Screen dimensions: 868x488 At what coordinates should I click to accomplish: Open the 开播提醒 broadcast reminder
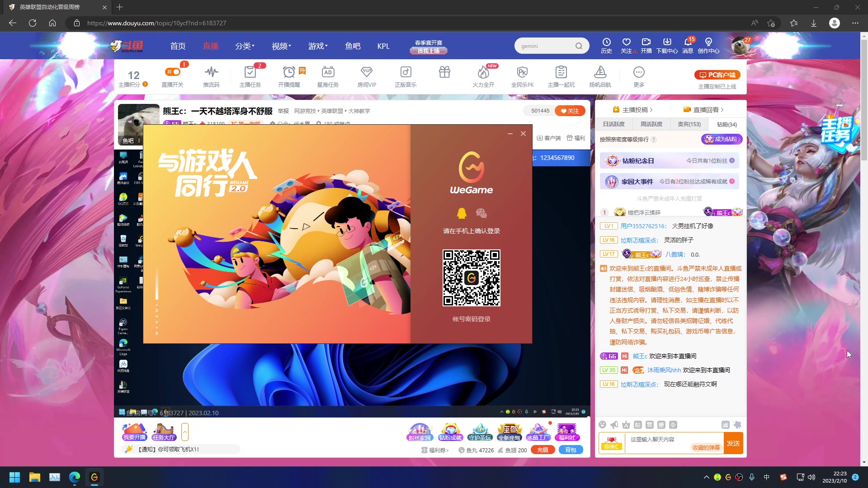coord(289,76)
